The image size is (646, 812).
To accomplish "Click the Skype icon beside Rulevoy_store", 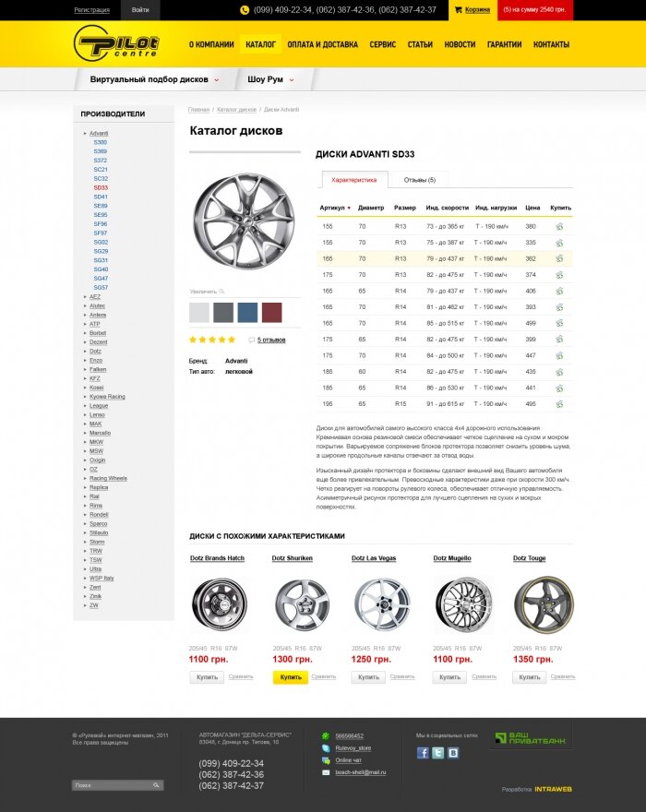I will (x=326, y=748).
